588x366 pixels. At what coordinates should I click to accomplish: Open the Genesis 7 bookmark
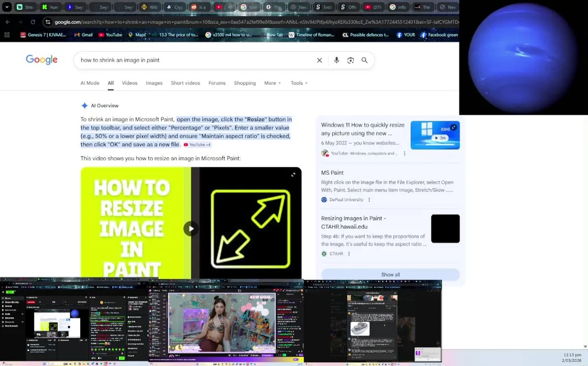click(43, 35)
